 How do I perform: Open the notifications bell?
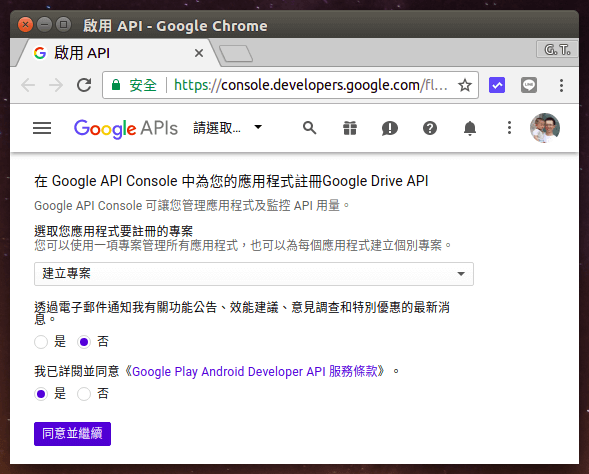click(470, 128)
